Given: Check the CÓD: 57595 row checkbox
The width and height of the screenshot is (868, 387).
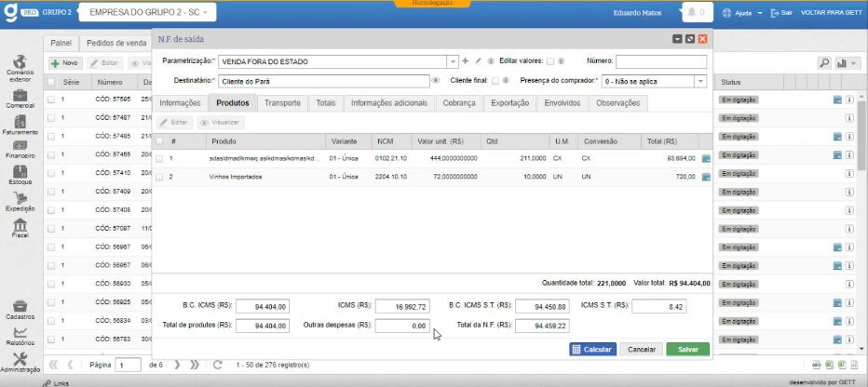Looking at the screenshot, I should (51, 100).
